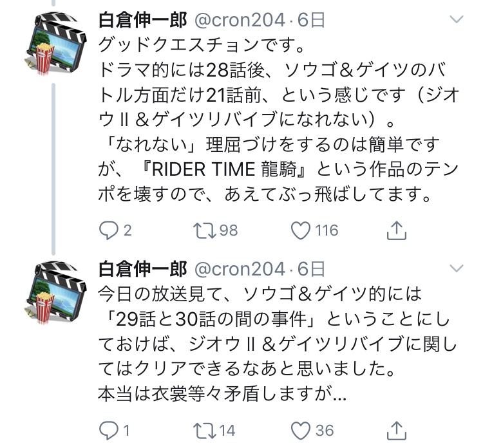483x448 pixels.
Task: Open the clapperboard avatar beside the グッドクエスチョン tweet
Action: tap(57, 42)
